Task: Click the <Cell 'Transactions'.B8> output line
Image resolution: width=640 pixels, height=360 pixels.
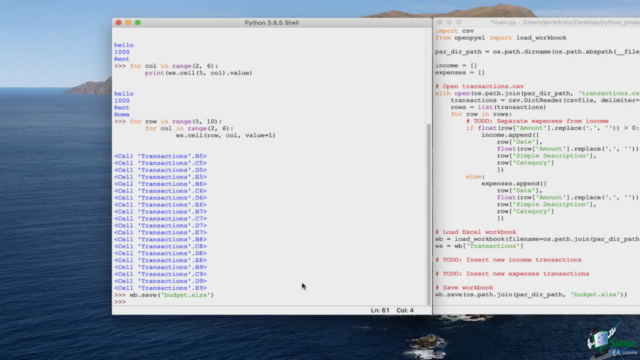Action: (160, 239)
